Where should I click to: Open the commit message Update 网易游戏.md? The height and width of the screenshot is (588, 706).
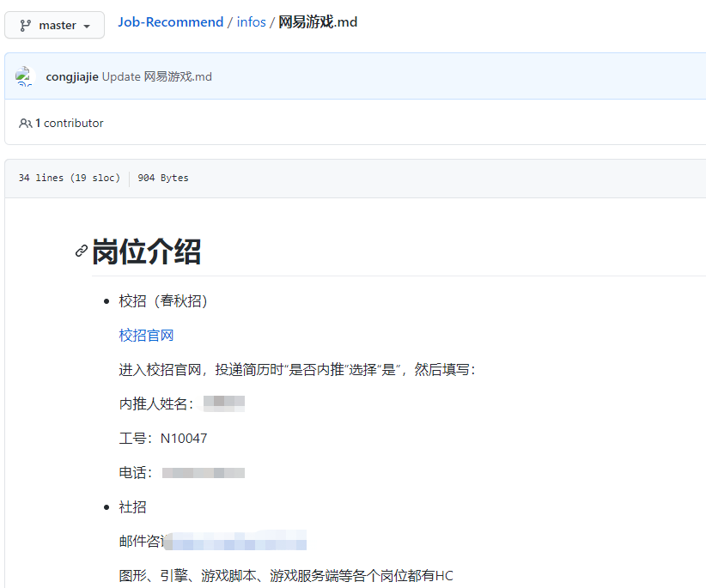coord(157,77)
